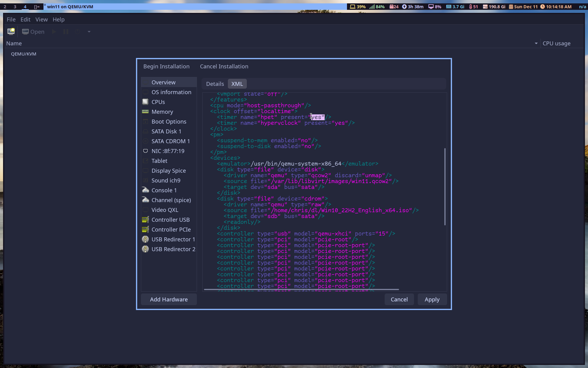This screenshot has width=588, height=368.
Task: Select the USB Redirector 2 entry
Action: [169, 249]
